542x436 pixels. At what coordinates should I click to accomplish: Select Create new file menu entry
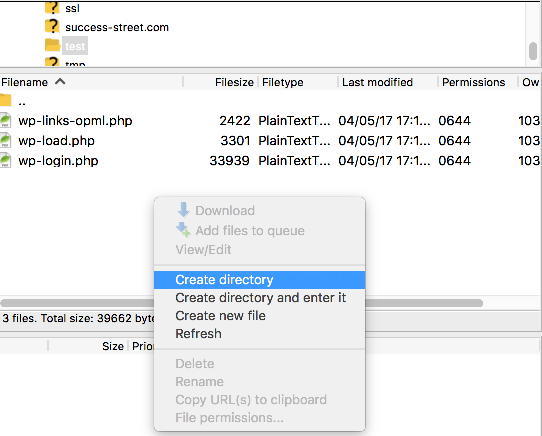[x=259, y=316]
